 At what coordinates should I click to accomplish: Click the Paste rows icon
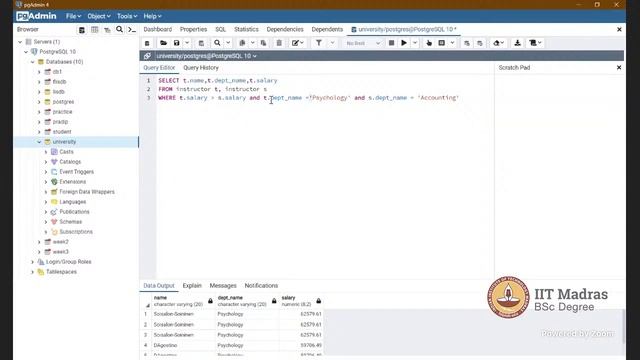point(263,43)
